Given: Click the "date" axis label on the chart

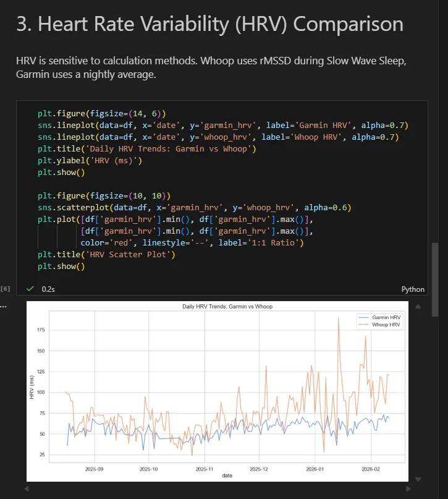Looking at the screenshot, I should (227, 476).
